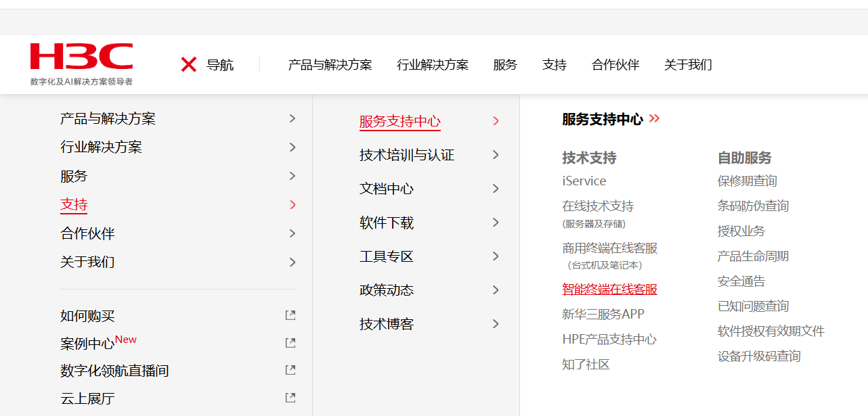Select 关于我们 in top navigation bar

point(688,65)
